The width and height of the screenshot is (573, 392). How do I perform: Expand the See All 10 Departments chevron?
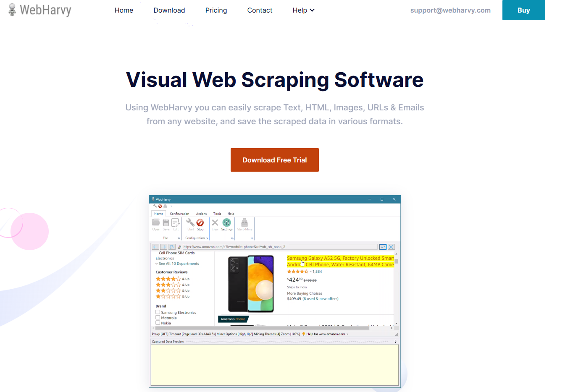157,264
